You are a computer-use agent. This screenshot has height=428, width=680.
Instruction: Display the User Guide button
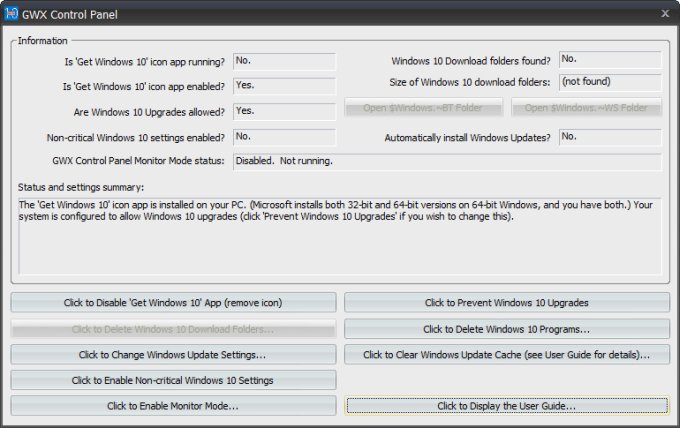[507, 406]
